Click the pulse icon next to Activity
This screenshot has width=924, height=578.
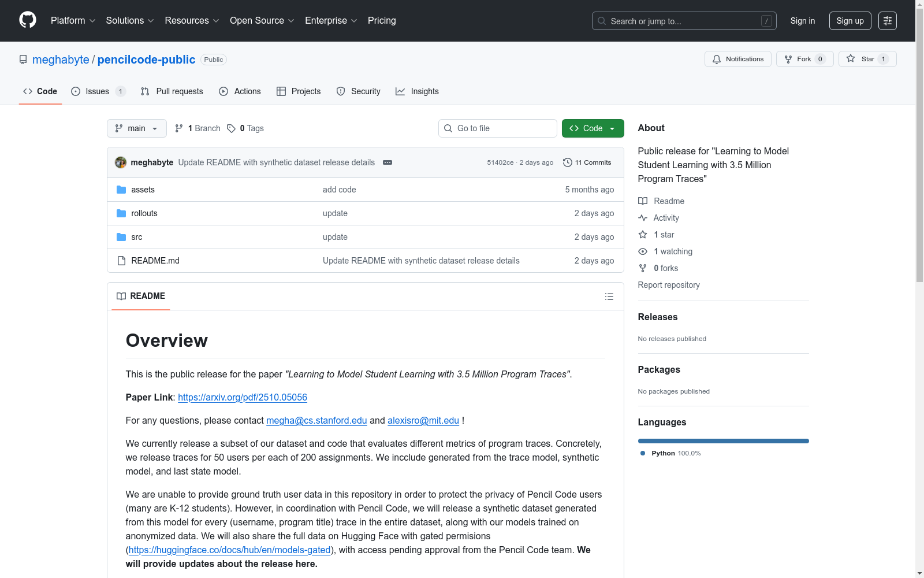coord(643,218)
